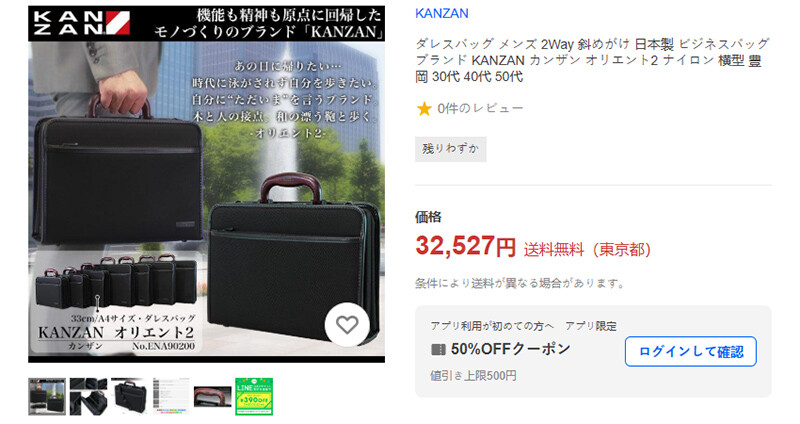The width and height of the screenshot is (800, 424).
Task: Open the 0件のレビュー reviews link
Action: coord(480,109)
